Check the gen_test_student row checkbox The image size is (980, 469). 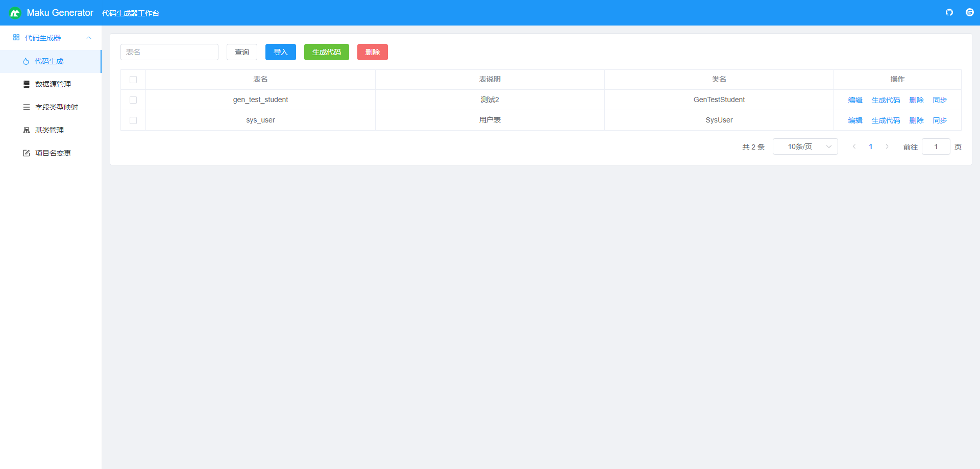tap(133, 100)
